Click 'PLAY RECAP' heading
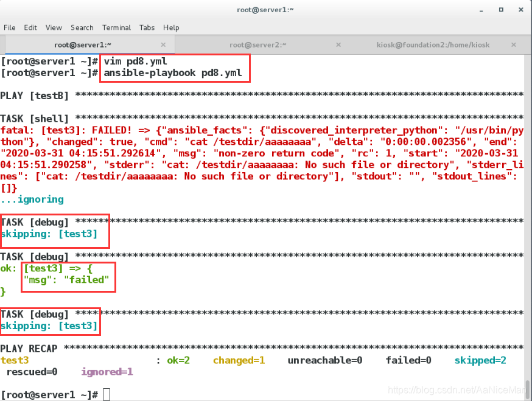 tap(29, 349)
